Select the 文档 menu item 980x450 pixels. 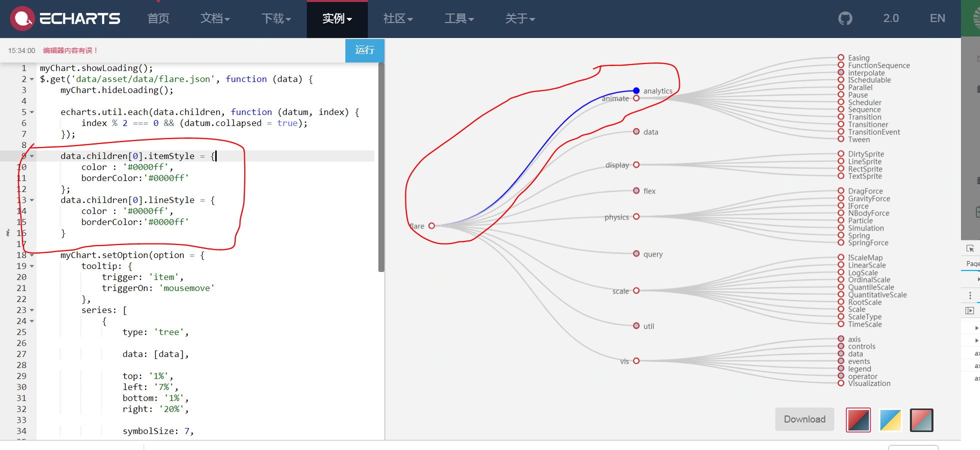(x=214, y=18)
